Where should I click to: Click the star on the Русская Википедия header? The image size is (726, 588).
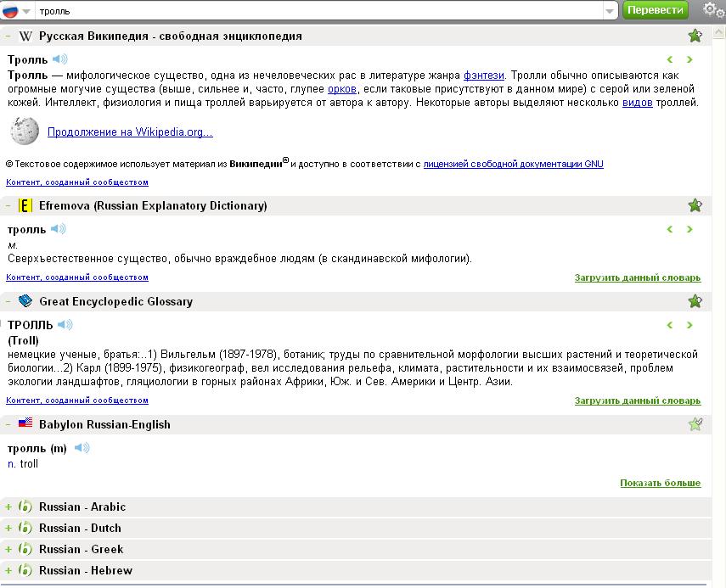pos(695,36)
